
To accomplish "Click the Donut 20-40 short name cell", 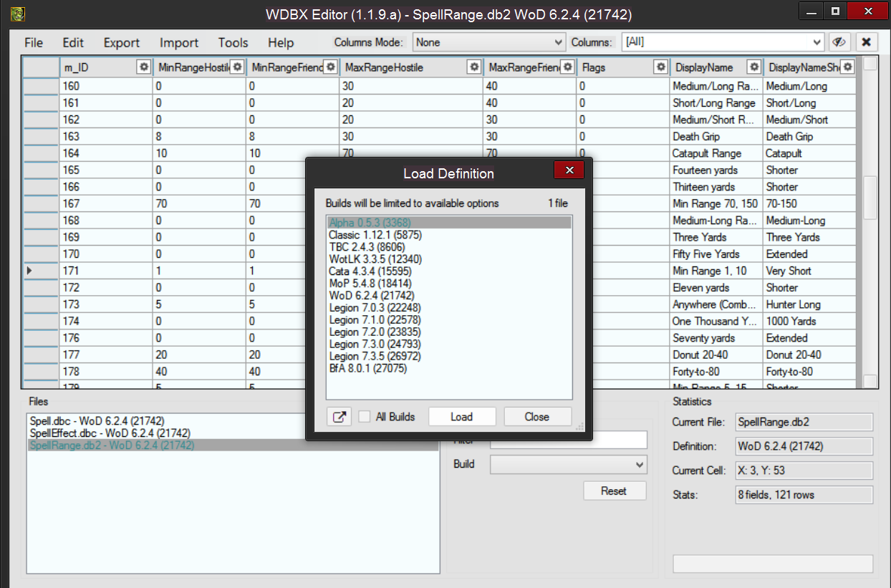I will click(x=809, y=355).
